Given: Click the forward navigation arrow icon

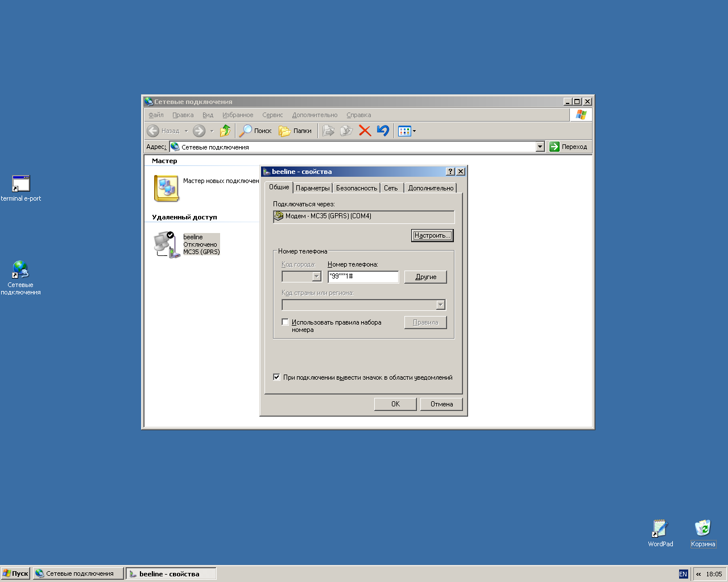Looking at the screenshot, I should point(199,131).
